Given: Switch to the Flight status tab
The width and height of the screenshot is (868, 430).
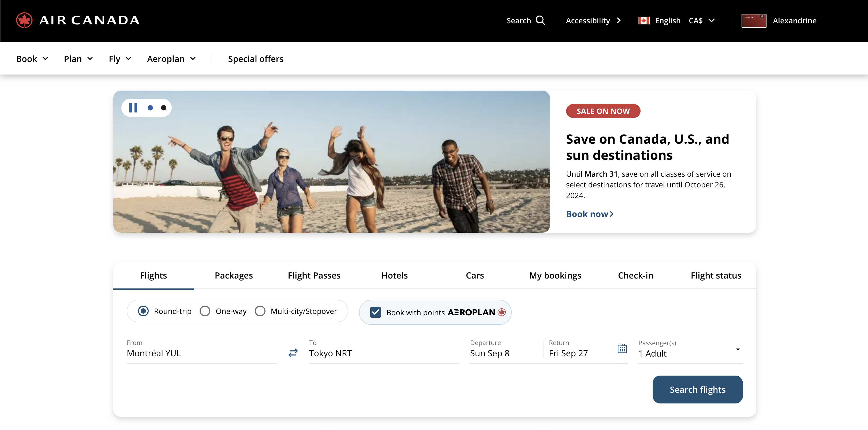Looking at the screenshot, I should click(716, 276).
